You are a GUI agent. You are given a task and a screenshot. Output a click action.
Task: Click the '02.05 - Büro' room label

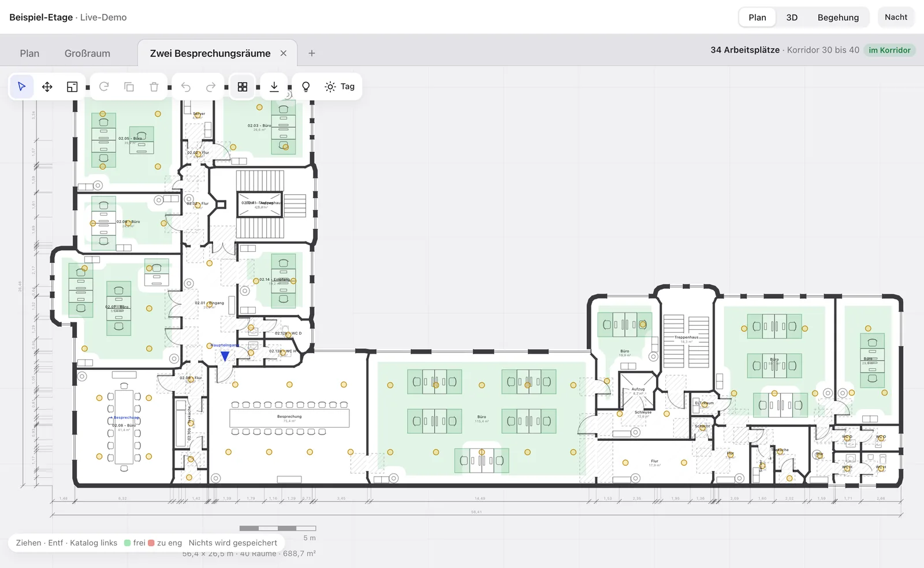click(130, 138)
